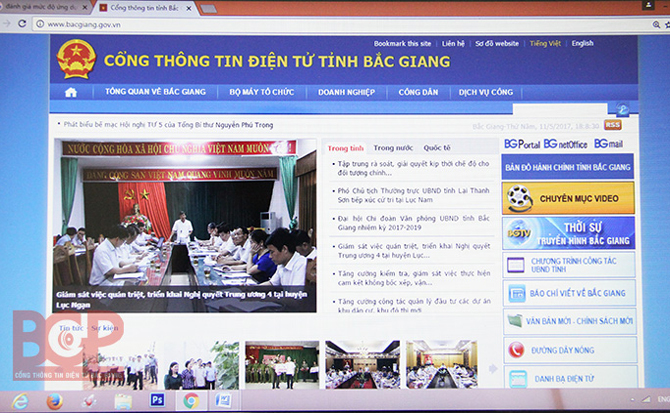Switch site language to English

coord(582,44)
